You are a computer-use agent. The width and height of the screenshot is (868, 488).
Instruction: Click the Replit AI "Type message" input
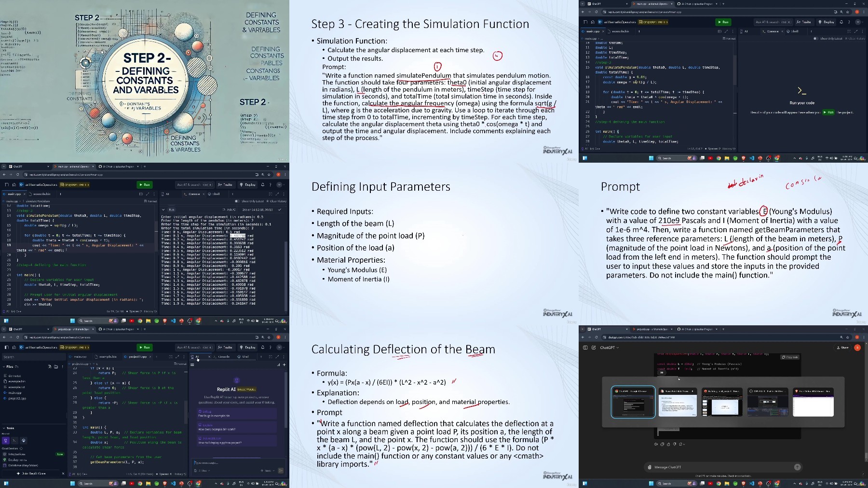point(236,463)
